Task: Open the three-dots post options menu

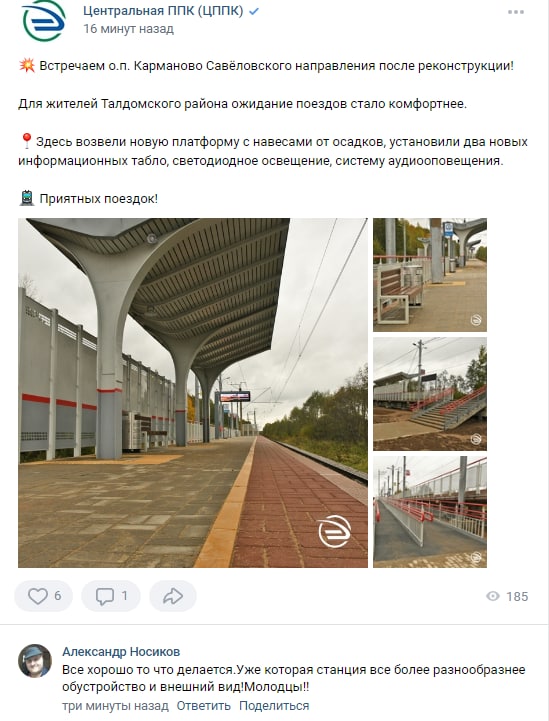Action: 515,12
